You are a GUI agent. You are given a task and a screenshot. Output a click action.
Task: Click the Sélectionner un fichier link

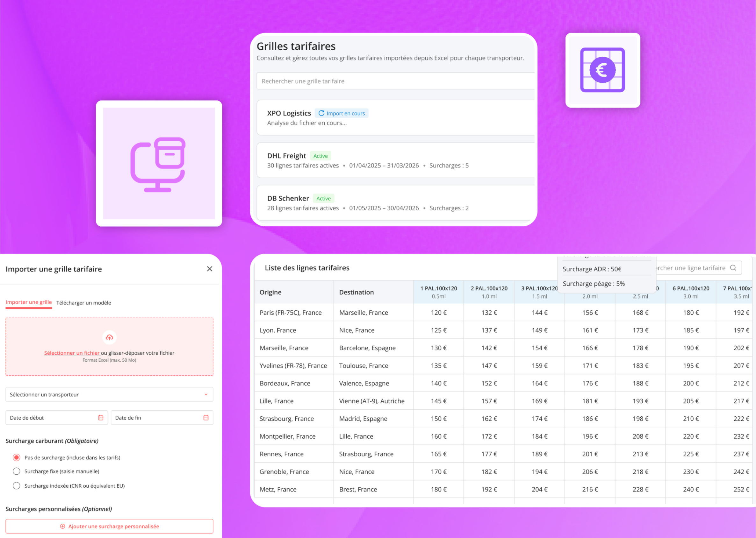(72, 353)
